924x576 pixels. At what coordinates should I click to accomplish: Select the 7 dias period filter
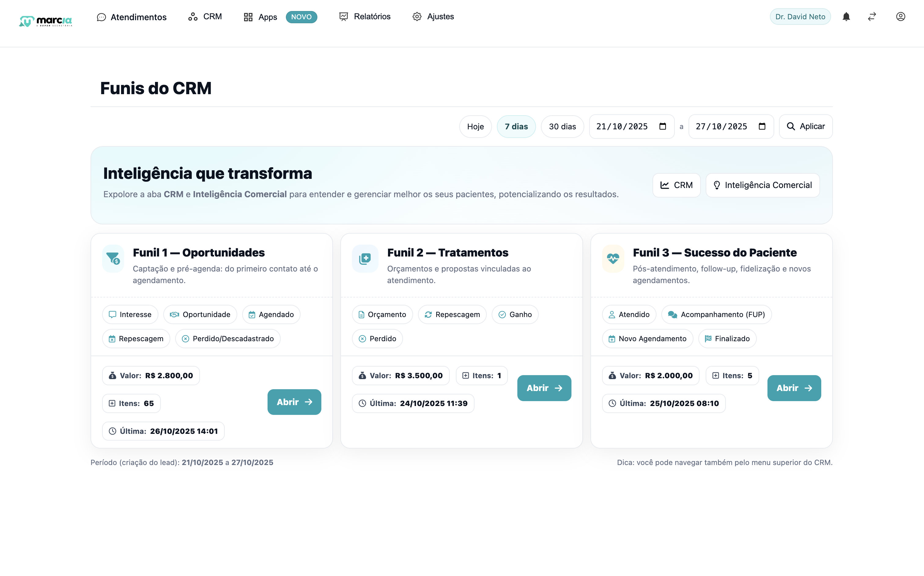coord(516,127)
